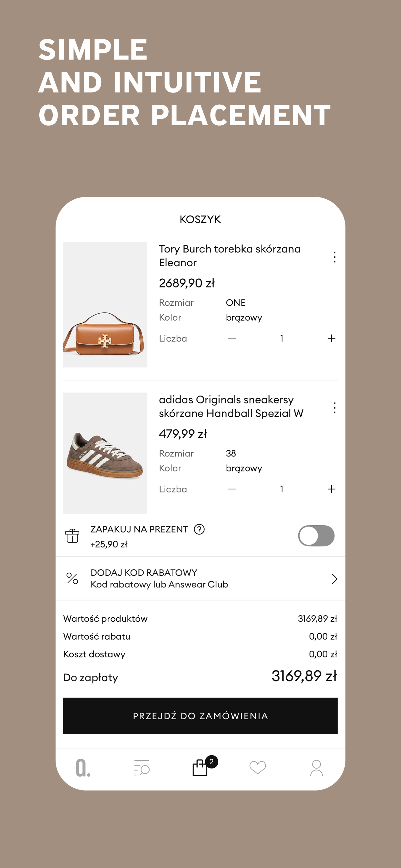View the Tory Burch handbag thumbnail
Image resolution: width=401 pixels, height=868 pixels.
tap(105, 305)
